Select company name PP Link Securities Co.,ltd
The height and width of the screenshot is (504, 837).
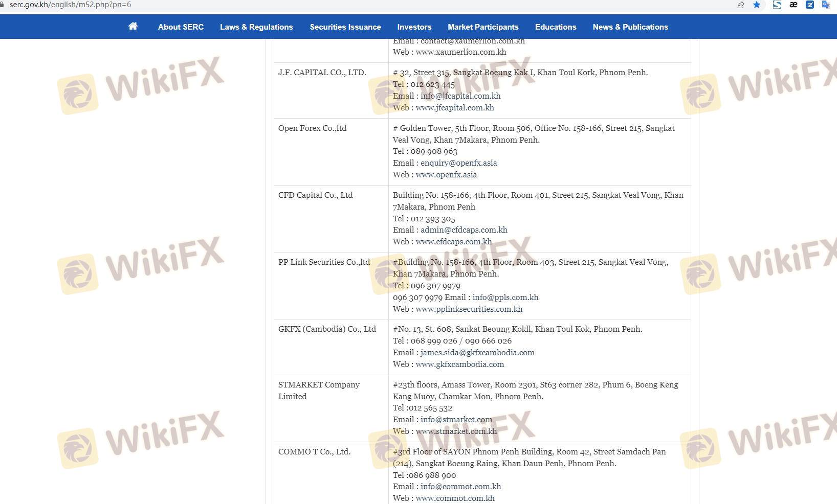(x=324, y=262)
